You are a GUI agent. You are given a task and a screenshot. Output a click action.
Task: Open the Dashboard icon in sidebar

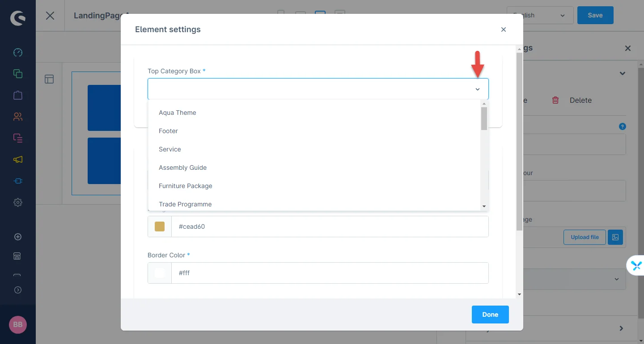(18, 52)
